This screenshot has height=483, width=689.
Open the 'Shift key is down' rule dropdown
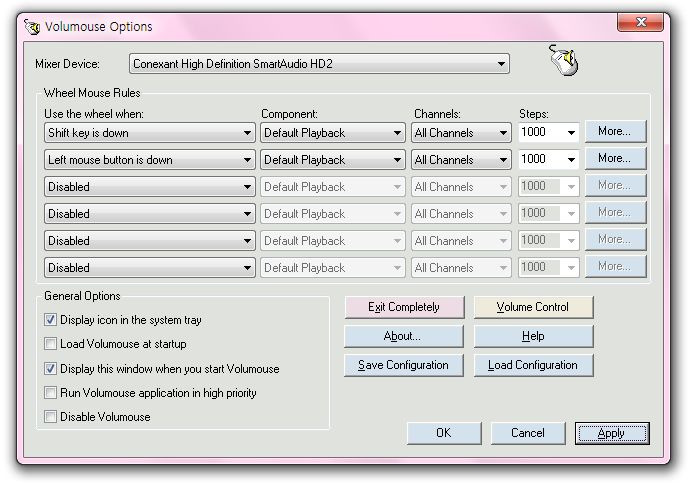150,133
